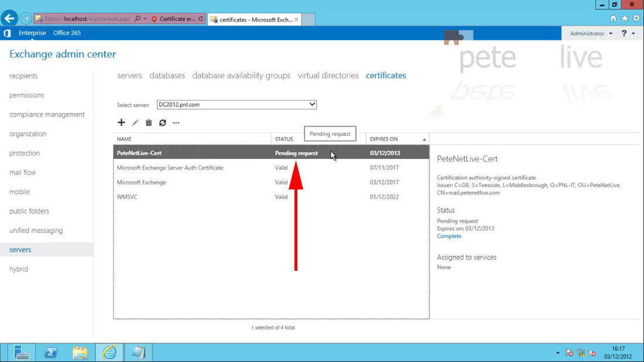
Task: Open the more options ellipsis menu
Action: [176, 123]
